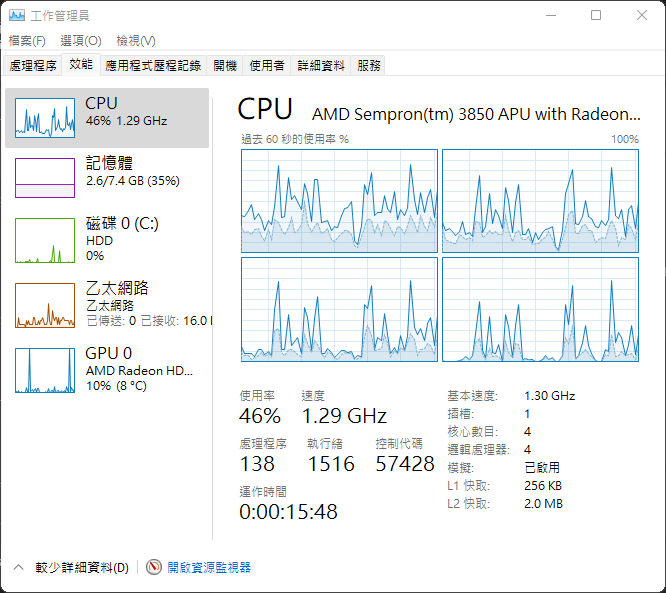The width and height of the screenshot is (666, 593).
Task: Switch to the 開機 tab
Action: tap(225, 65)
